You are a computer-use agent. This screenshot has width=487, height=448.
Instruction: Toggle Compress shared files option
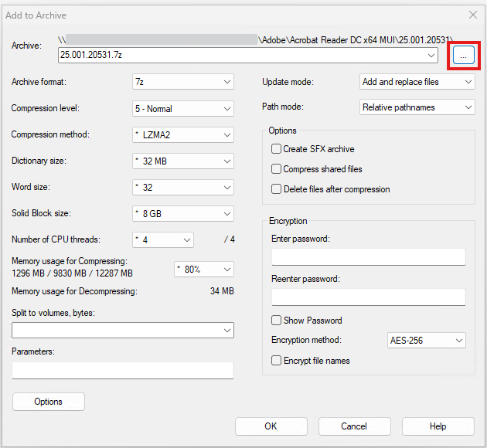click(276, 169)
